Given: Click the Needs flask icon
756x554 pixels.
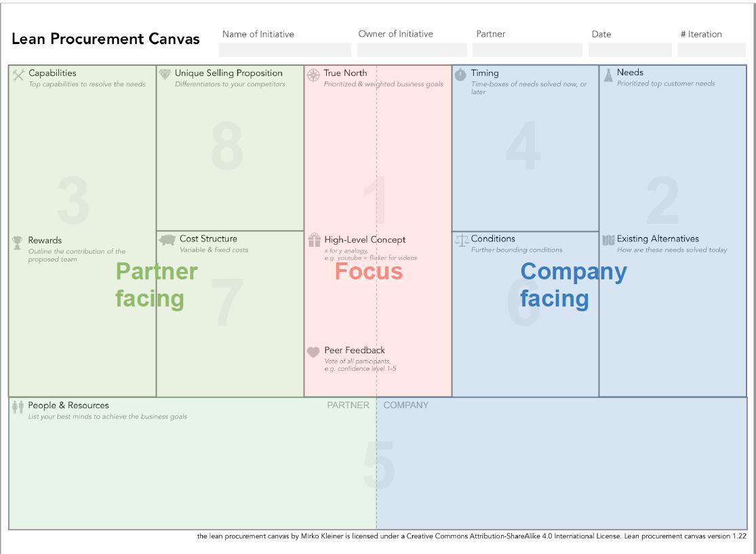Looking at the screenshot, I should [x=608, y=75].
